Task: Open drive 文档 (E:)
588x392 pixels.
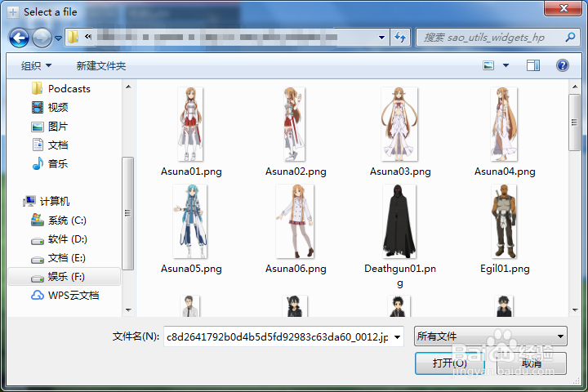Action: 67,258
